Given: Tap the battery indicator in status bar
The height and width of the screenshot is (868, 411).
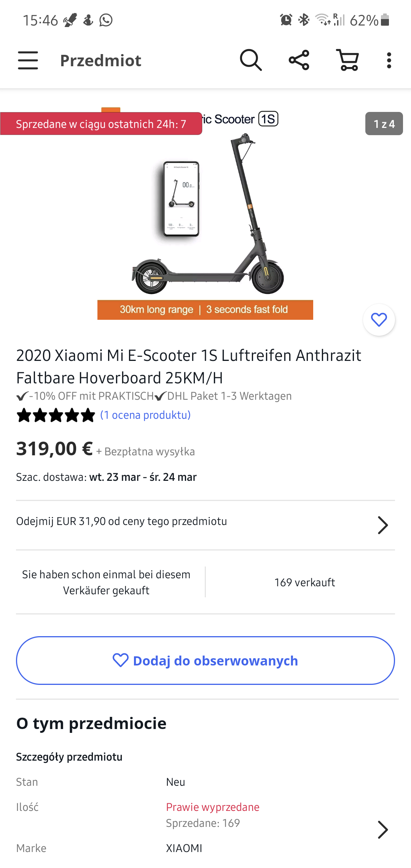Looking at the screenshot, I should [385, 20].
